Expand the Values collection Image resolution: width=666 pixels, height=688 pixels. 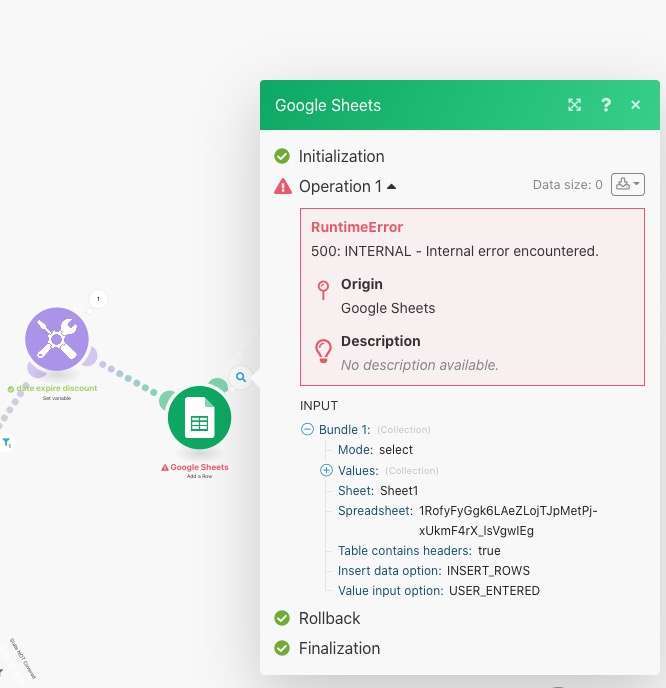(326, 470)
